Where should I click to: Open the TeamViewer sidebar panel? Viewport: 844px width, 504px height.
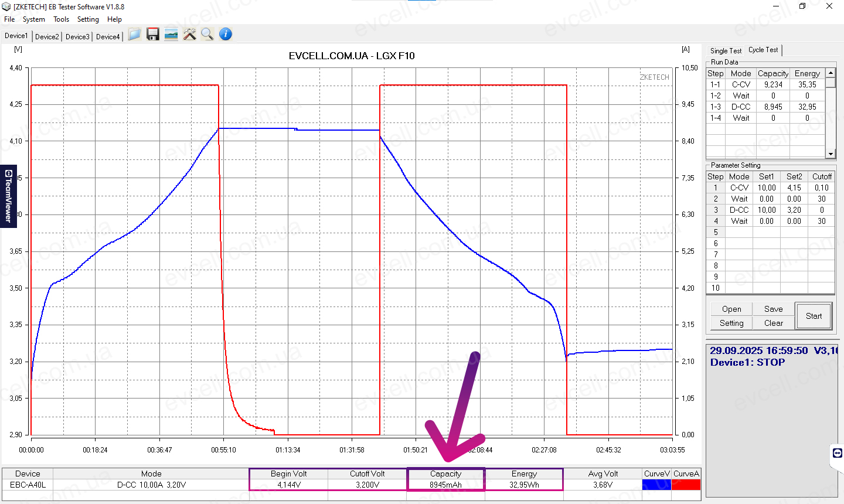(8, 196)
